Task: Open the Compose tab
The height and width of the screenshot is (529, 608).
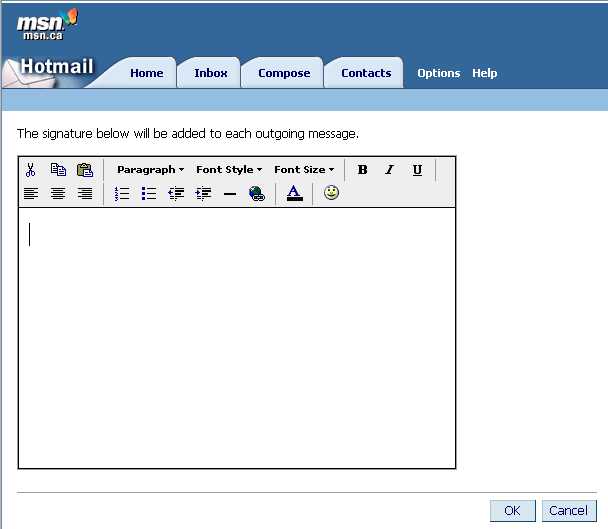Action: 284,73
